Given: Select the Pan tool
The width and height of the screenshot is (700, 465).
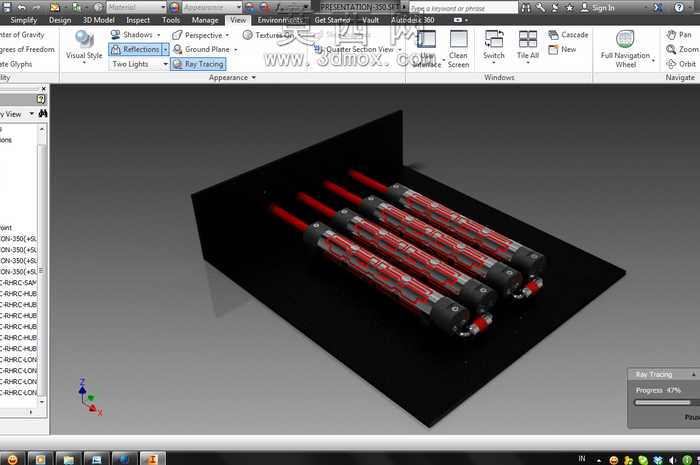Looking at the screenshot, I should [x=679, y=35].
